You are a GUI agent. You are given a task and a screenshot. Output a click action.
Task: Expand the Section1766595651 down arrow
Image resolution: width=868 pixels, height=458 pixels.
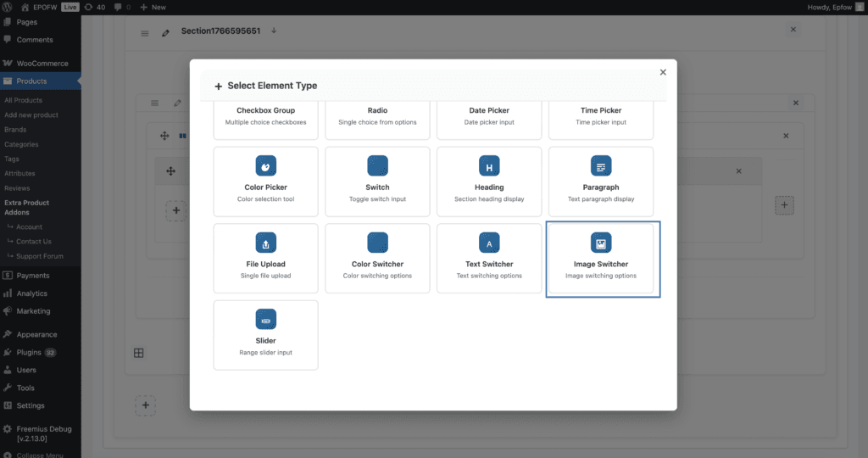pos(274,31)
